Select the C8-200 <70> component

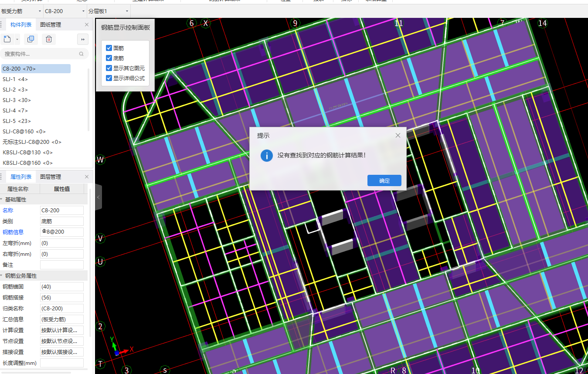pyautogui.click(x=36, y=68)
